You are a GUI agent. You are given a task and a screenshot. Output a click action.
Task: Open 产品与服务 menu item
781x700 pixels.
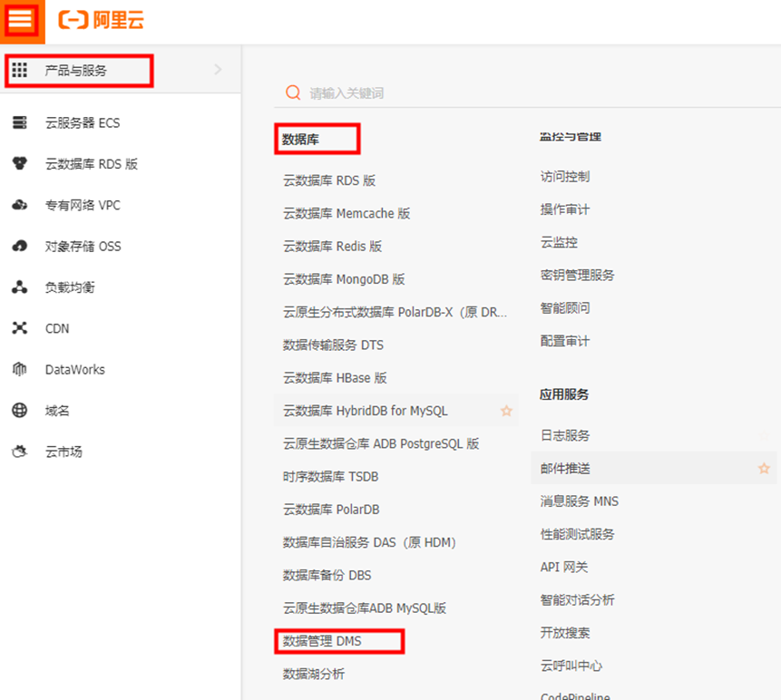click(x=75, y=71)
